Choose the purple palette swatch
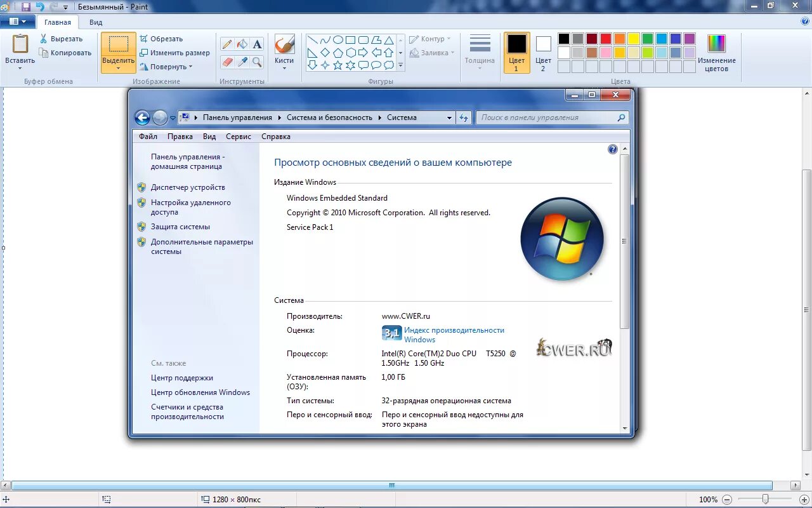The height and width of the screenshot is (508, 812). click(690, 39)
